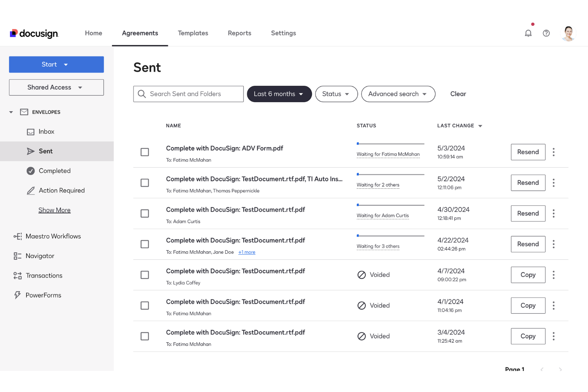588x392 pixels.
Task: Click progress bar for Fatima McMahan waiting
Action: coord(391,144)
